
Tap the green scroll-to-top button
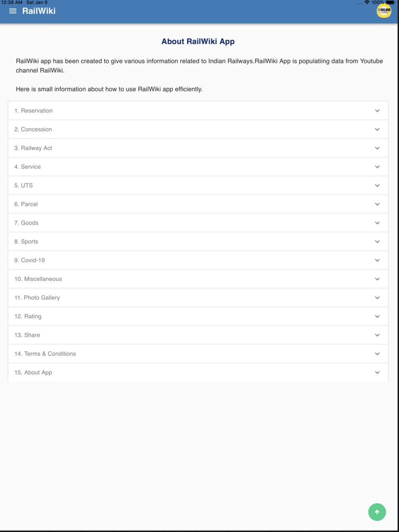[377, 512]
